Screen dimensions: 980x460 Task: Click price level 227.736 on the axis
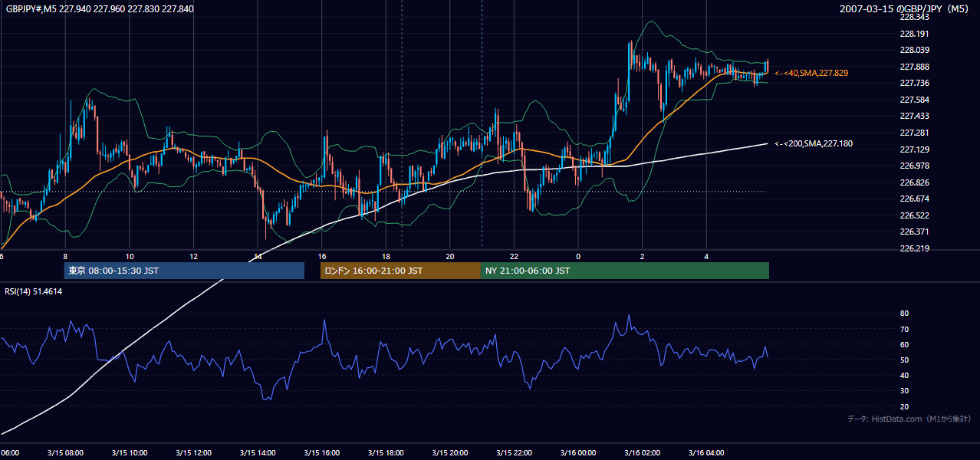click(914, 83)
